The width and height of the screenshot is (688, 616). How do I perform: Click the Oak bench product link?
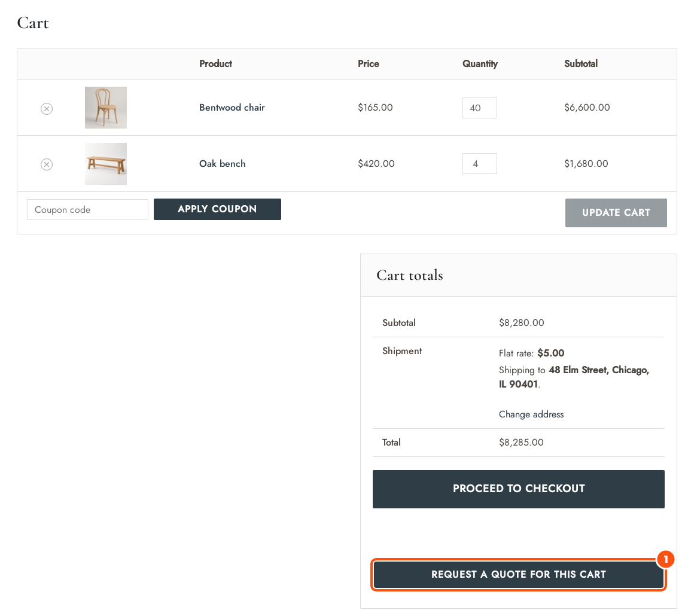[x=222, y=164]
